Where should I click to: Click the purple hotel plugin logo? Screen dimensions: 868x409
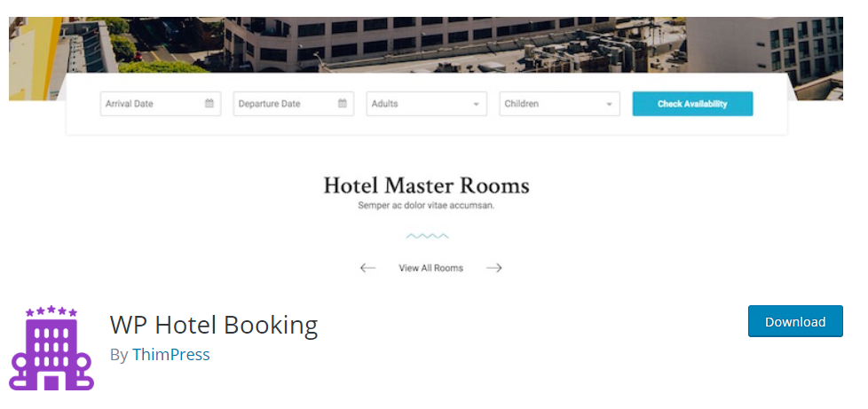[51, 348]
